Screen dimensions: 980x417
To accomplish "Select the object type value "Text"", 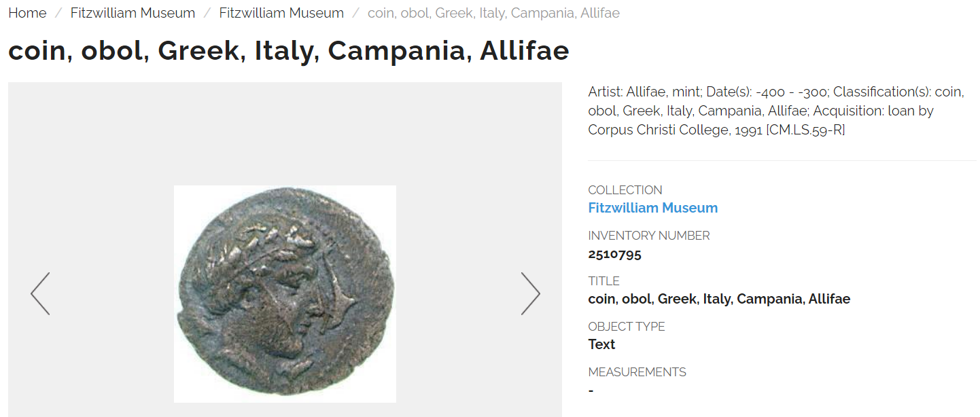I will pyautogui.click(x=601, y=344).
